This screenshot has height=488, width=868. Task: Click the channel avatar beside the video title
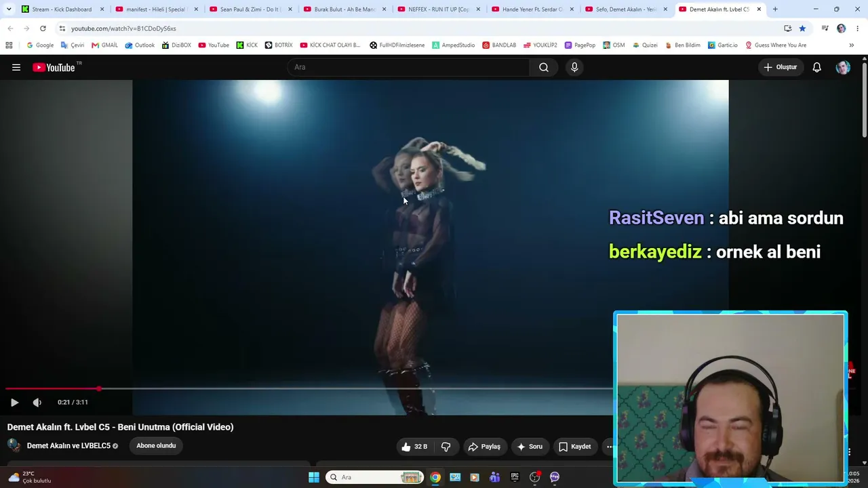coord(14,445)
